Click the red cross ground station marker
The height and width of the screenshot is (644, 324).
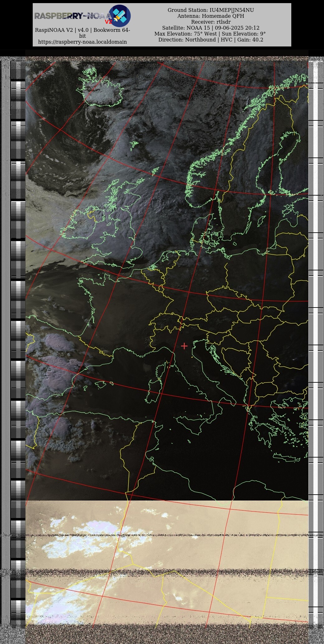(184, 346)
